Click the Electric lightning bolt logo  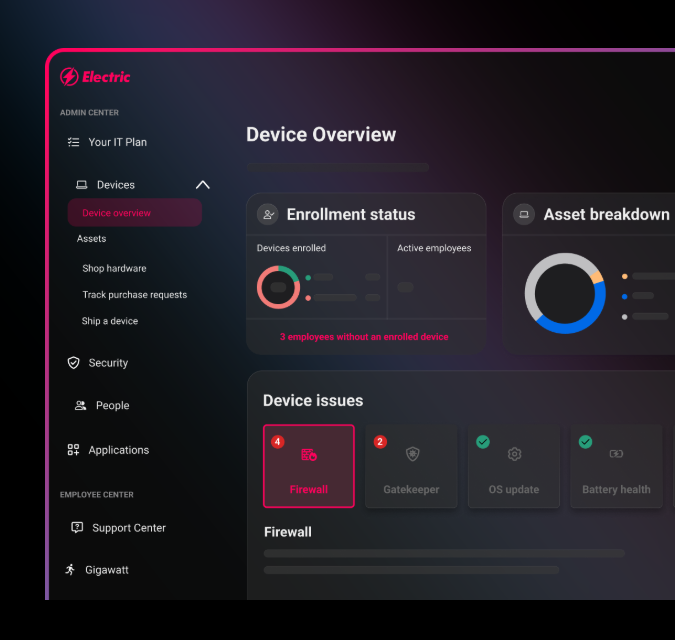[x=69, y=77]
